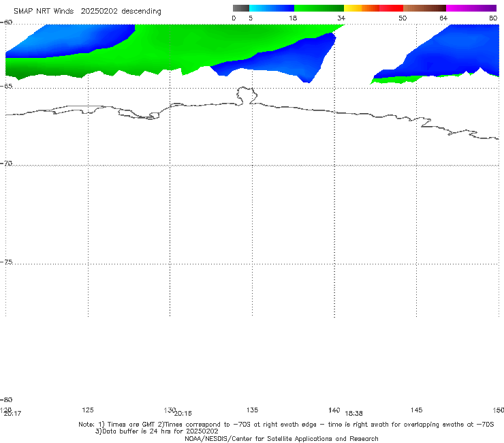Click the gray segment of the color bar
Image resolution: width=504 pixels, height=443 pixels.
coord(240,8)
